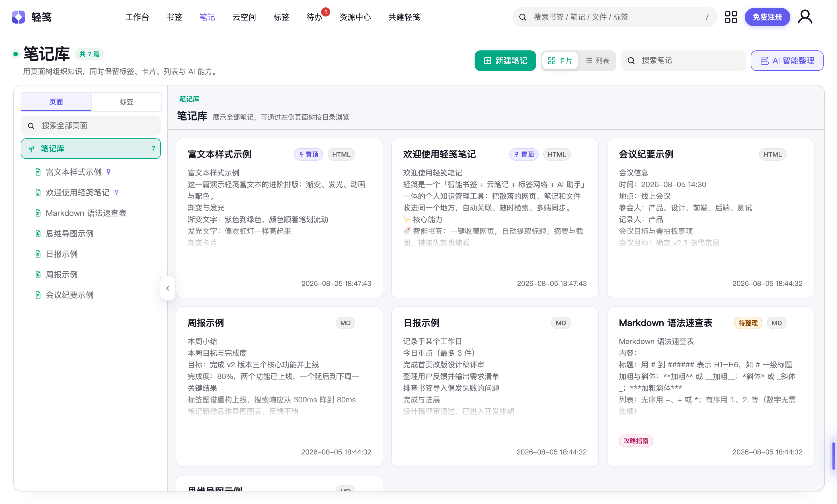Focus the 搜索全部页面 input field

click(91, 126)
